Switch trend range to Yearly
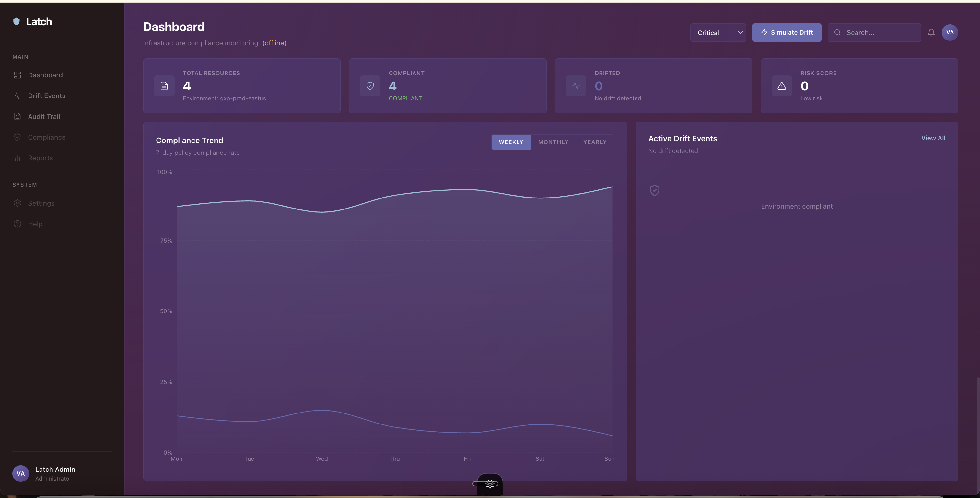This screenshot has height=498, width=980. point(595,142)
